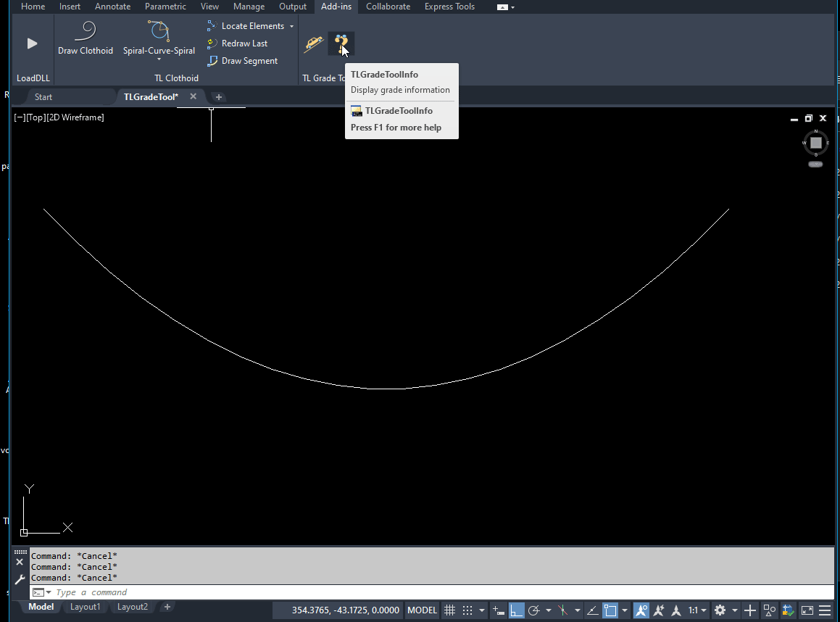Click the MODEL space button
The image size is (840, 622).
click(422, 610)
